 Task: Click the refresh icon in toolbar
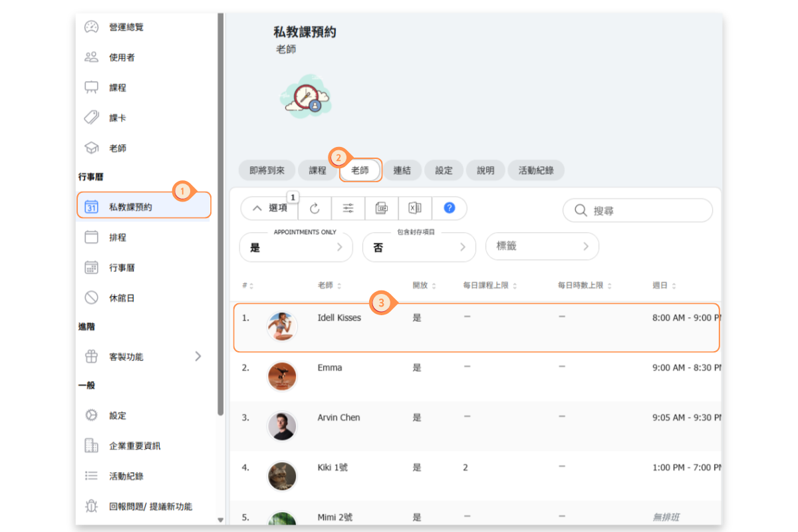point(315,209)
